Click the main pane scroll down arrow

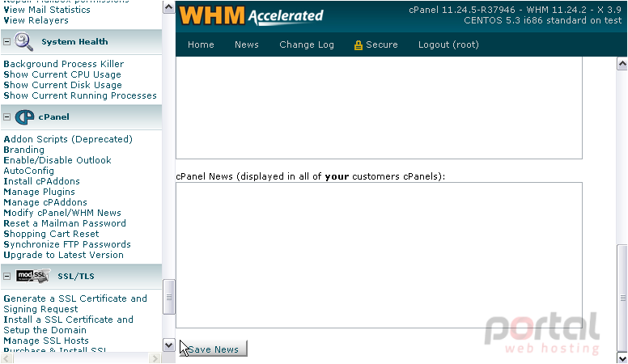pyautogui.click(x=622, y=358)
